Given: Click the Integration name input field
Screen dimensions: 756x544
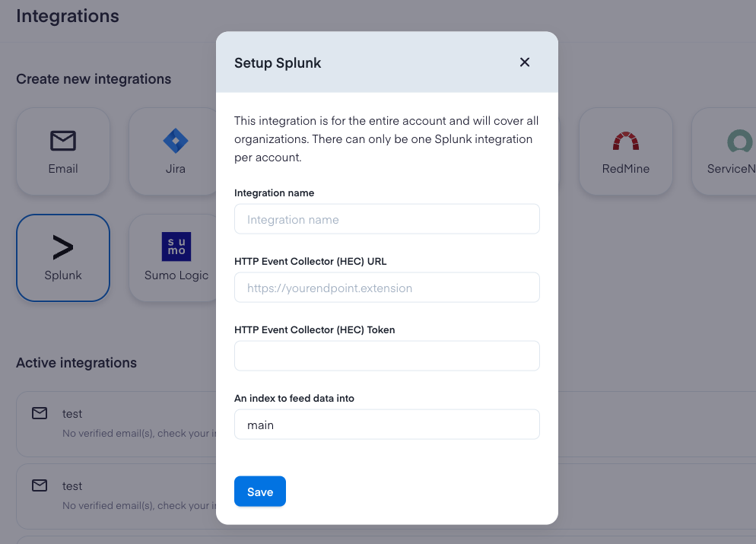Looking at the screenshot, I should [x=386, y=219].
